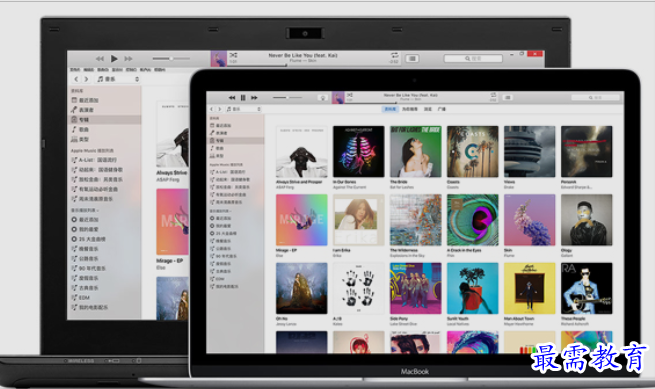Open the Coasts album cover
The height and width of the screenshot is (389, 655).
click(472, 152)
